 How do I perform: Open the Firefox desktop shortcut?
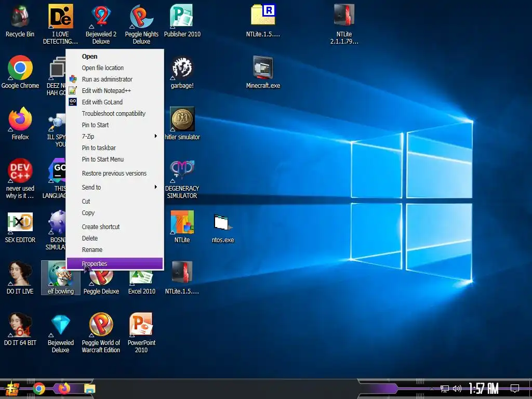click(x=20, y=123)
